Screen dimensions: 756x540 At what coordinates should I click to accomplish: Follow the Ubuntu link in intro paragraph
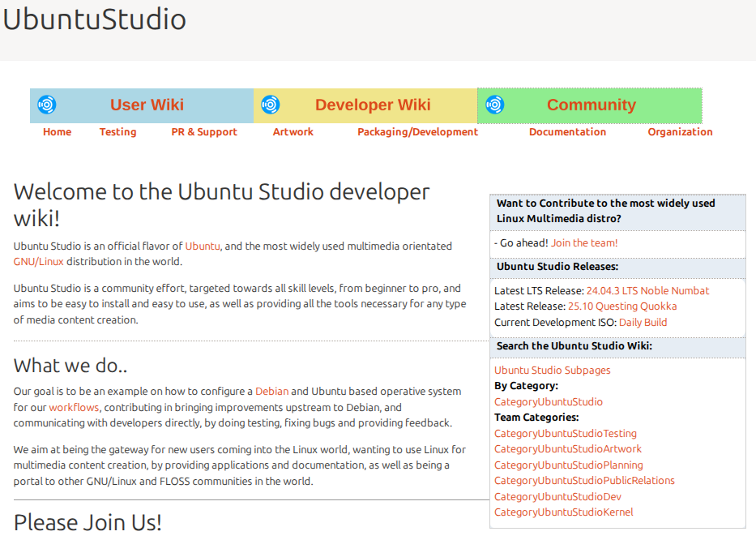tap(203, 246)
